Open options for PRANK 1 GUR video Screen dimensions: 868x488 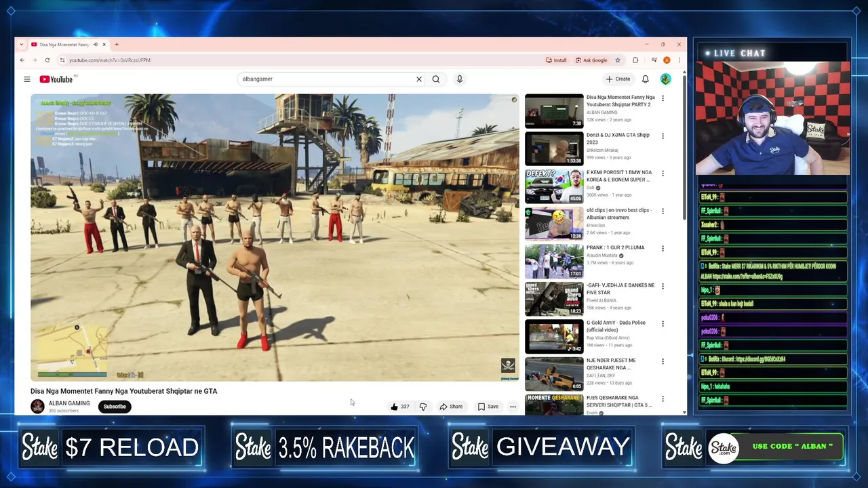pyautogui.click(x=663, y=248)
